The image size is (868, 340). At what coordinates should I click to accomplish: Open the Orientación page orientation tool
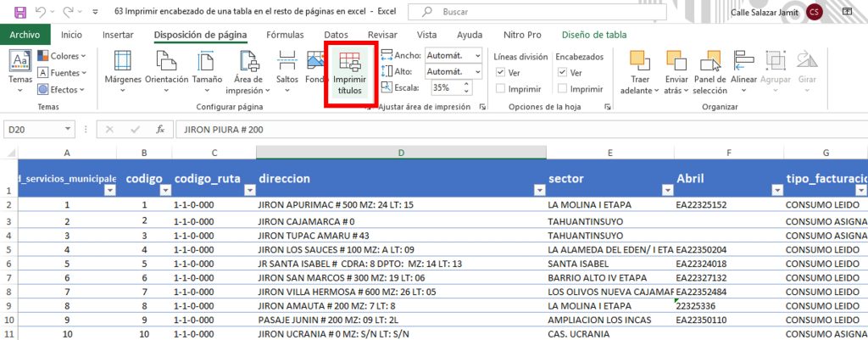[x=166, y=72]
